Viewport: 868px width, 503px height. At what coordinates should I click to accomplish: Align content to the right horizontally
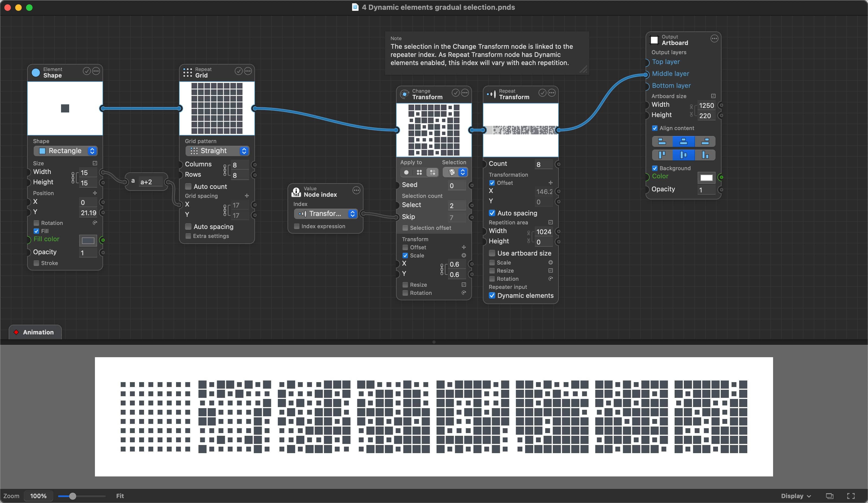[705, 141]
